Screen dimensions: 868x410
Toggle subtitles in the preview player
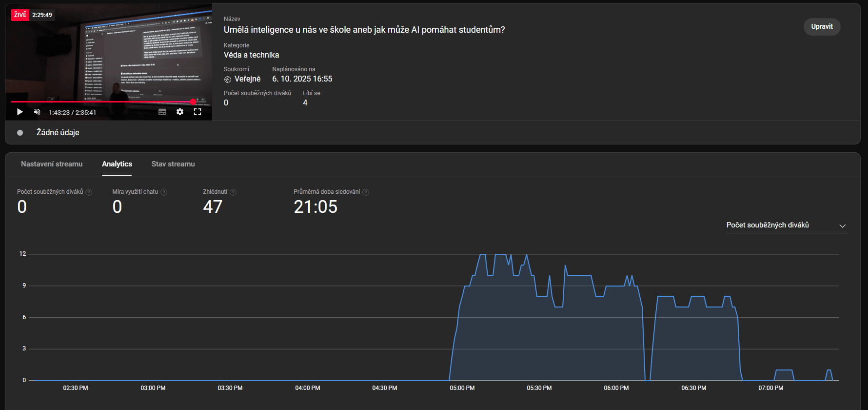162,112
